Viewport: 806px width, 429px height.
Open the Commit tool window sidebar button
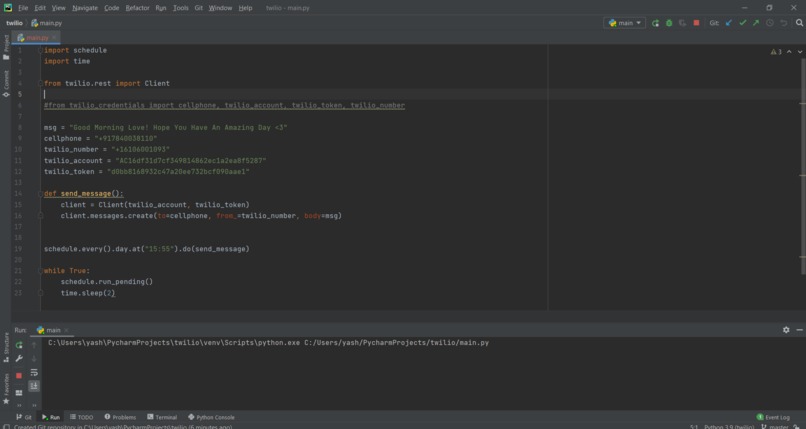pos(6,84)
